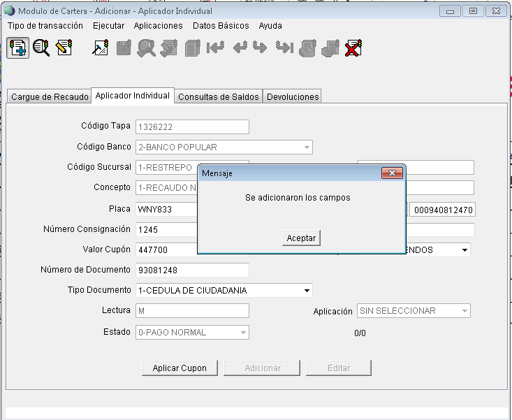Open the Ejecutar menu
This screenshot has height=420, width=512.
tap(108, 26)
